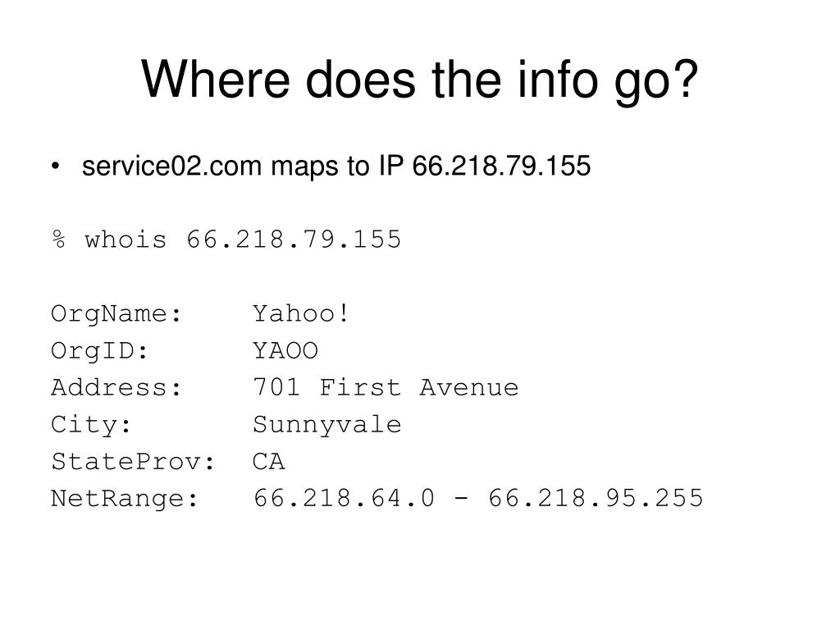
Task: Click the slide title 'Where does the info go?'
Action: point(419,80)
